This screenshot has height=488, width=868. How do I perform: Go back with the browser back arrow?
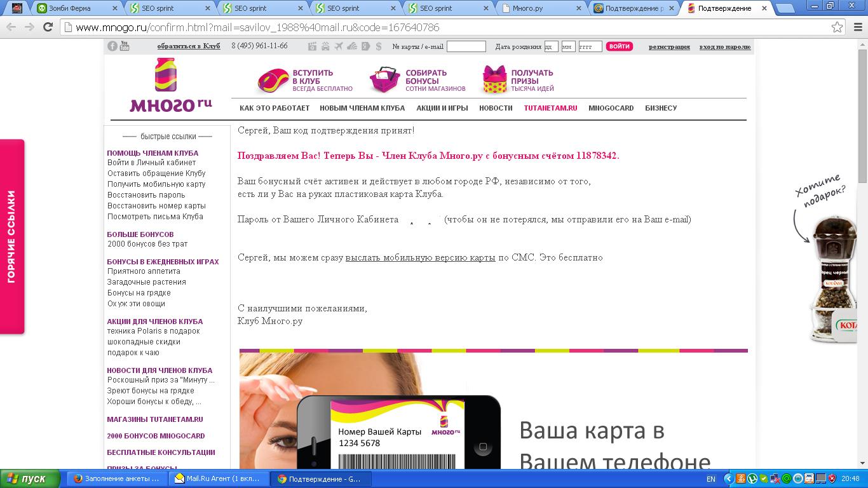(x=11, y=27)
